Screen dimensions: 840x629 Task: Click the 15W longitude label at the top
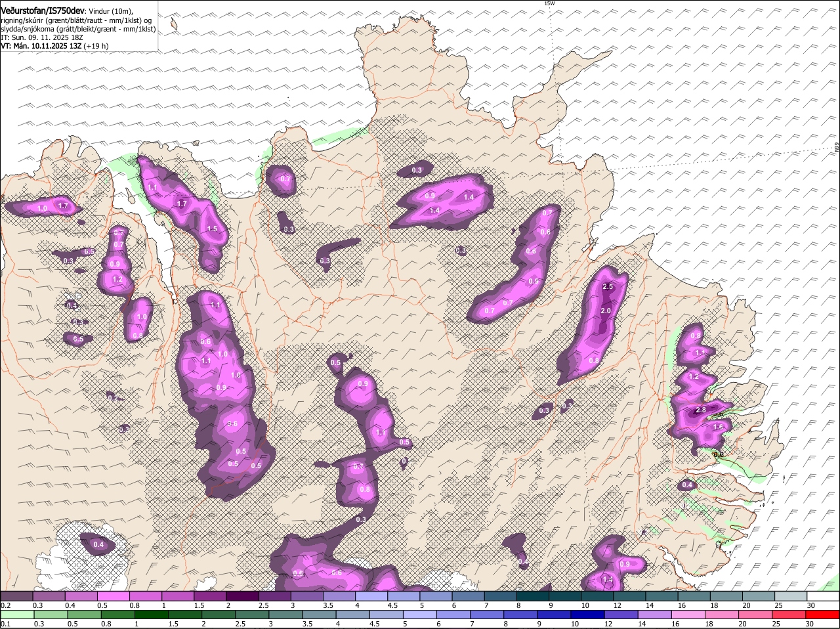(549, 4)
